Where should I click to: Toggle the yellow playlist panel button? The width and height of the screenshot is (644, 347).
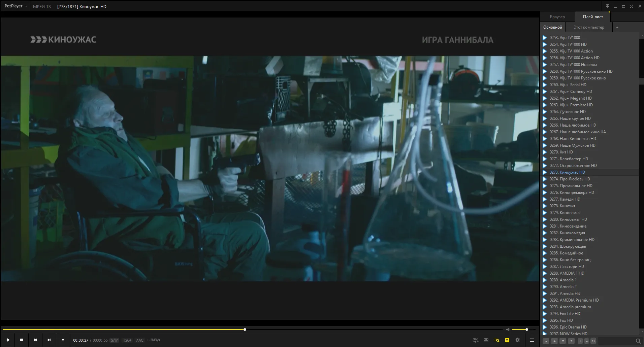(507, 340)
